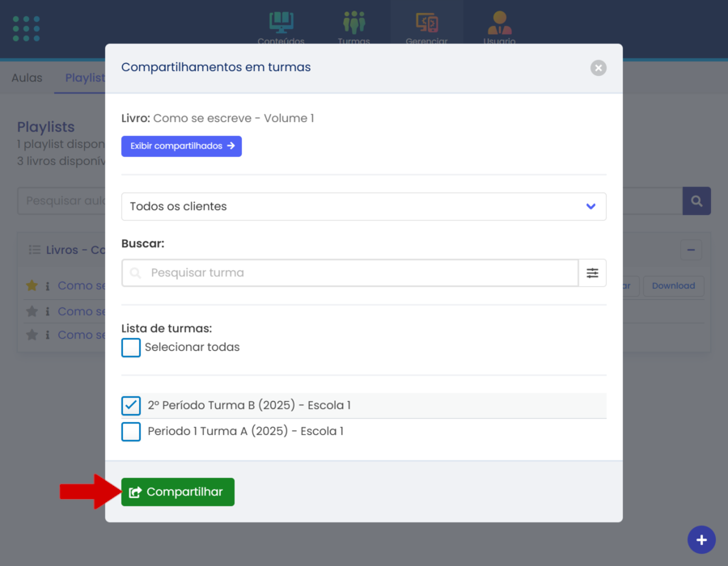Click the magnifying glass search button
This screenshot has height=566, width=728.
tap(696, 201)
